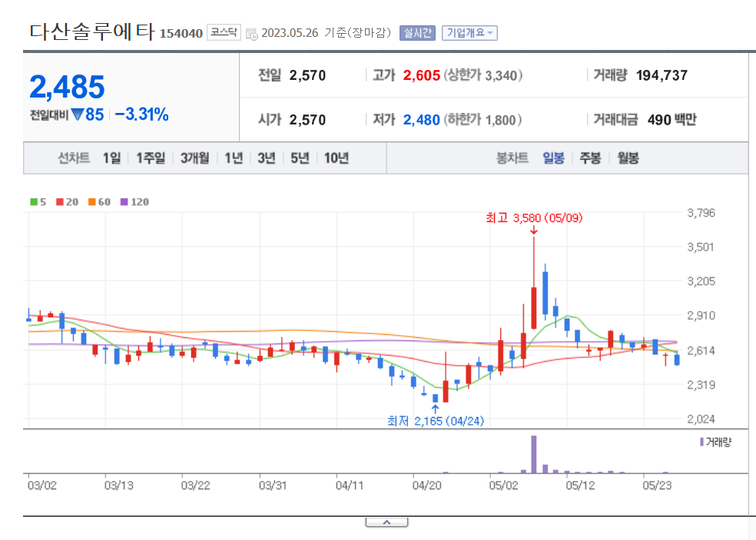Image resolution: width=756 pixels, height=540 pixels.
Task: Select the 1년 line chart tab
Action: [234, 157]
